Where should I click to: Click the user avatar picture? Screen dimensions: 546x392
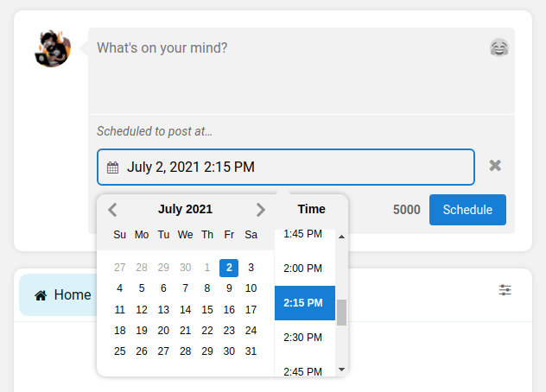[53, 48]
